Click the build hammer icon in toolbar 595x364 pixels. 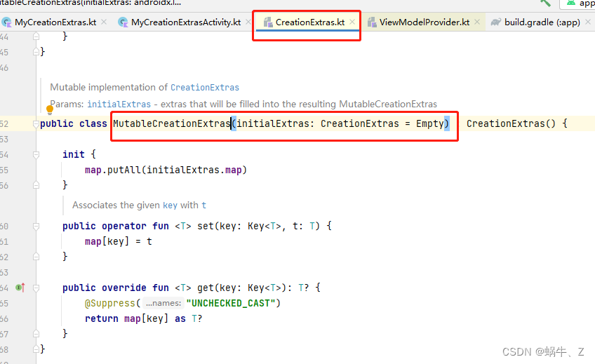pos(546,3)
